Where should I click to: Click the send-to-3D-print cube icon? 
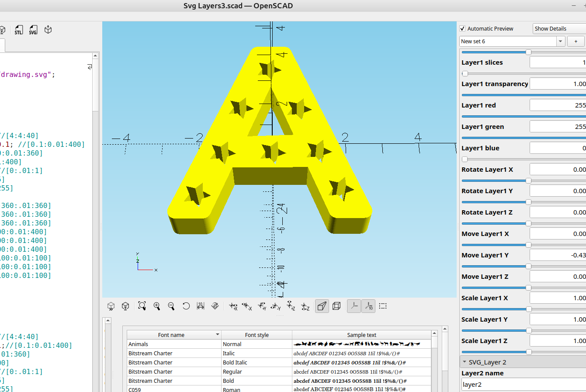tap(48, 30)
